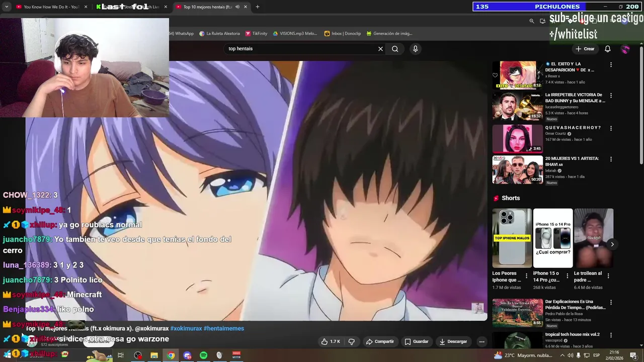Open the WhatsApp bookmark
The image size is (644, 362).
click(x=182, y=34)
